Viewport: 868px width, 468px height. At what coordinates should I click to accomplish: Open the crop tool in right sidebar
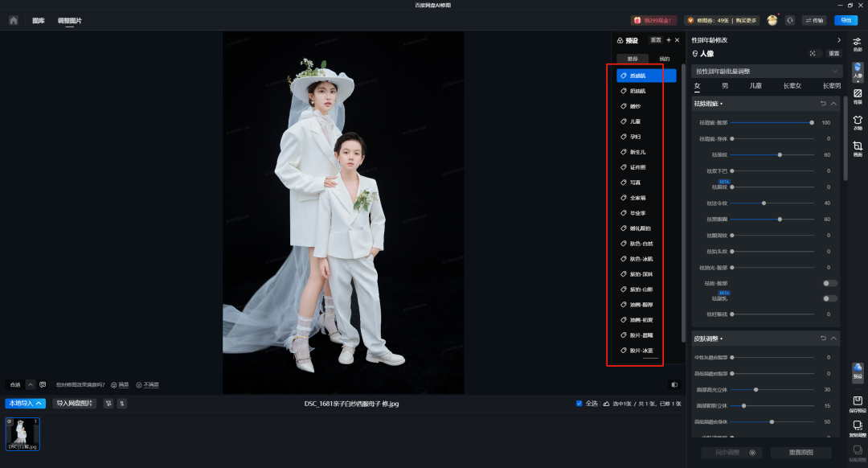(858, 149)
